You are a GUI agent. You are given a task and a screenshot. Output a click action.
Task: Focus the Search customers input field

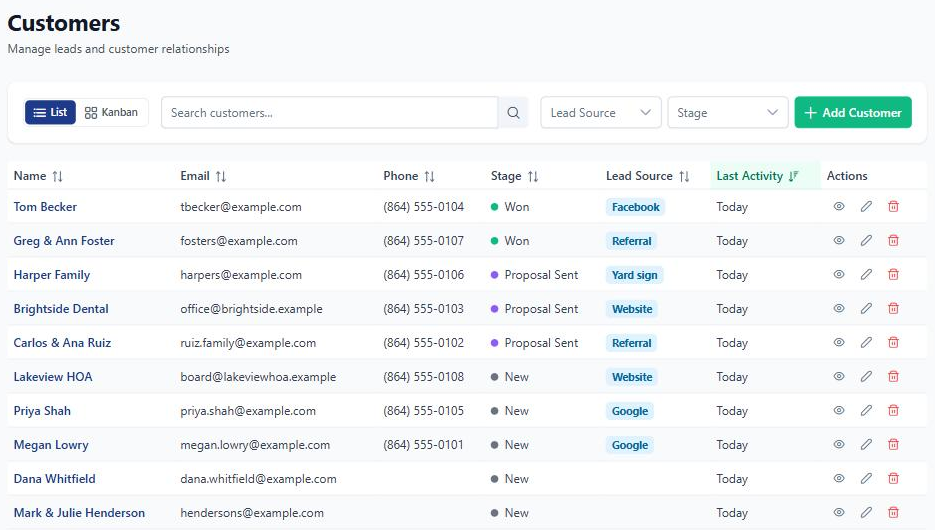coord(329,113)
